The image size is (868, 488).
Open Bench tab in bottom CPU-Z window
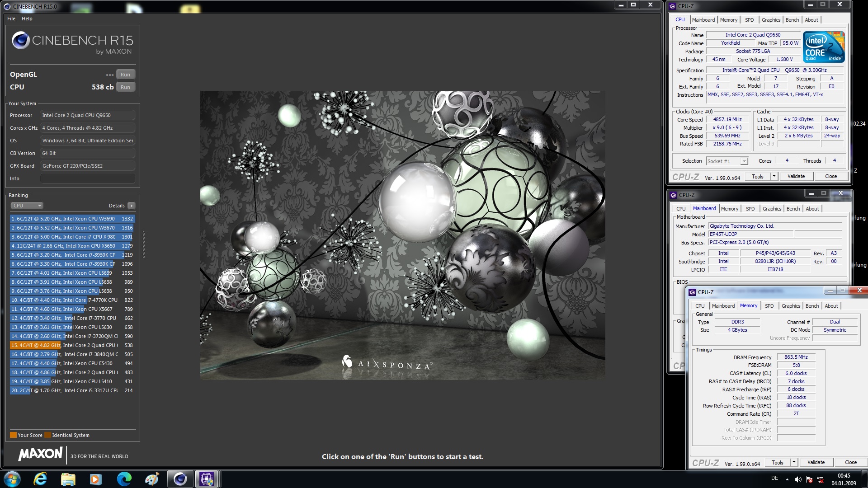click(812, 306)
